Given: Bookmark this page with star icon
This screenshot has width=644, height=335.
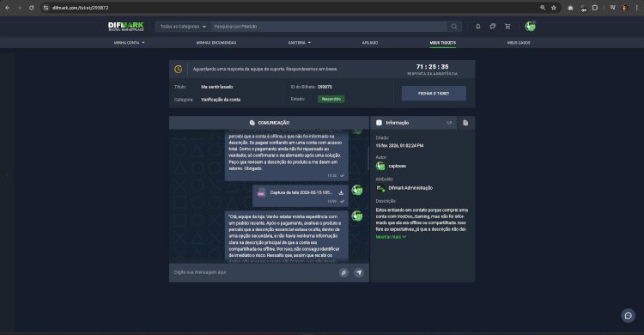Looking at the screenshot, I should coord(554,8).
